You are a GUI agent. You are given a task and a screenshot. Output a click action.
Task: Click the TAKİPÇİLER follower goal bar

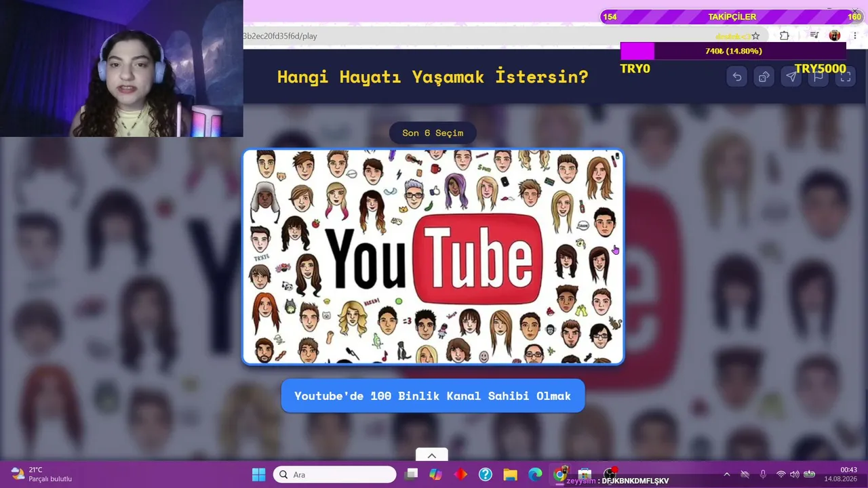pyautogui.click(x=732, y=17)
